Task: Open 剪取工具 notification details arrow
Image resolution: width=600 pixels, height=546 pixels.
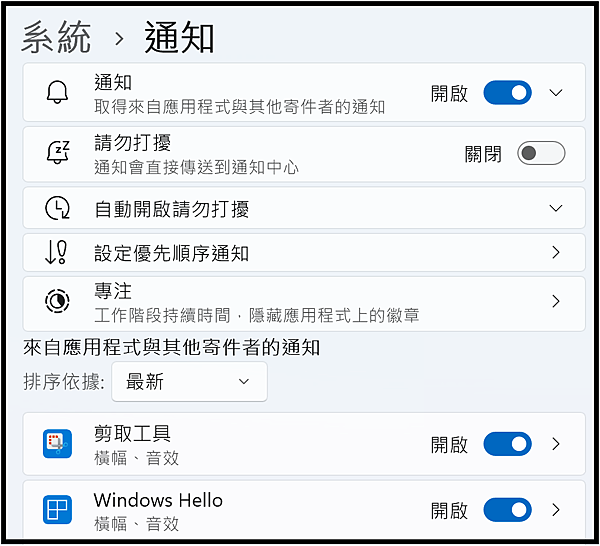Action: pos(556,444)
